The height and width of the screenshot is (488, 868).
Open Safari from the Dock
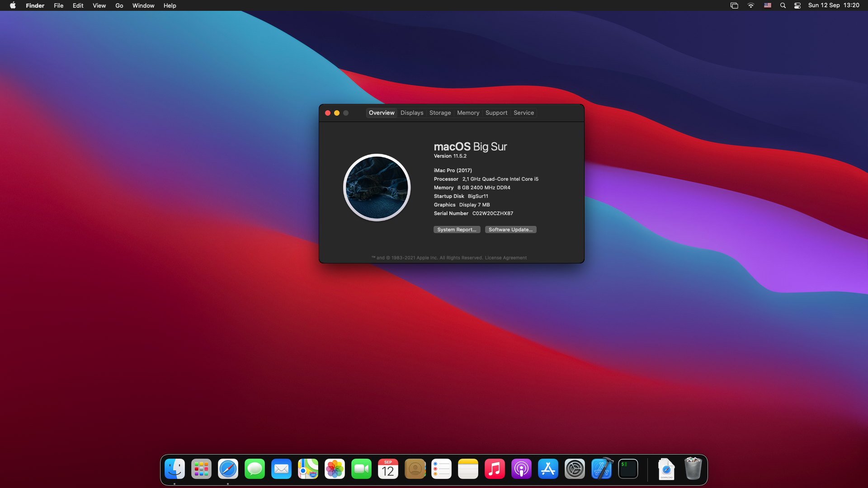(228, 469)
